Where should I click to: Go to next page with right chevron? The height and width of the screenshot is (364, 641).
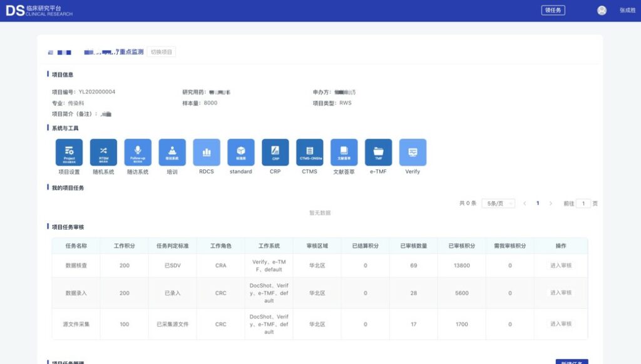551,203
